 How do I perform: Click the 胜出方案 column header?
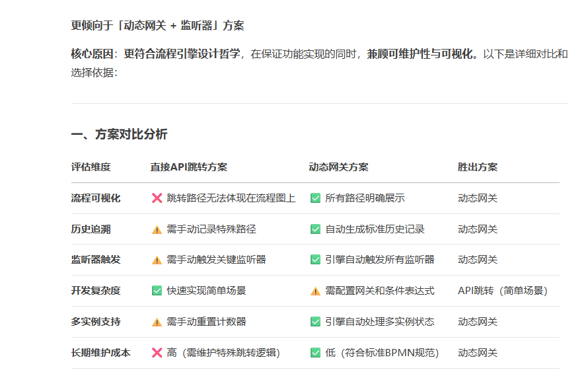coord(478,167)
